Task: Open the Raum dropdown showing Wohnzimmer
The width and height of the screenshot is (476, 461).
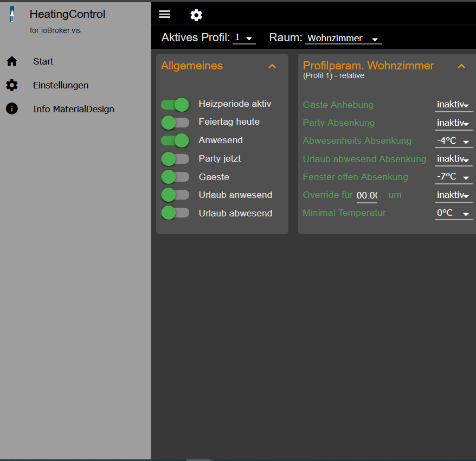Action: 343,39
